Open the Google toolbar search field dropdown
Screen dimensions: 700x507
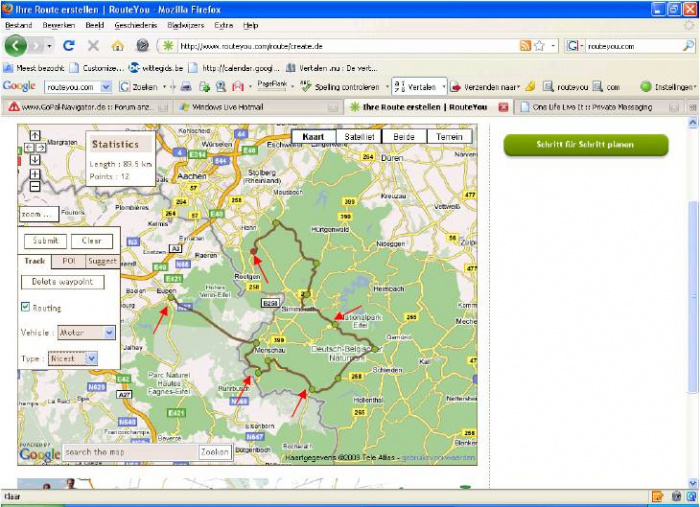pos(106,87)
